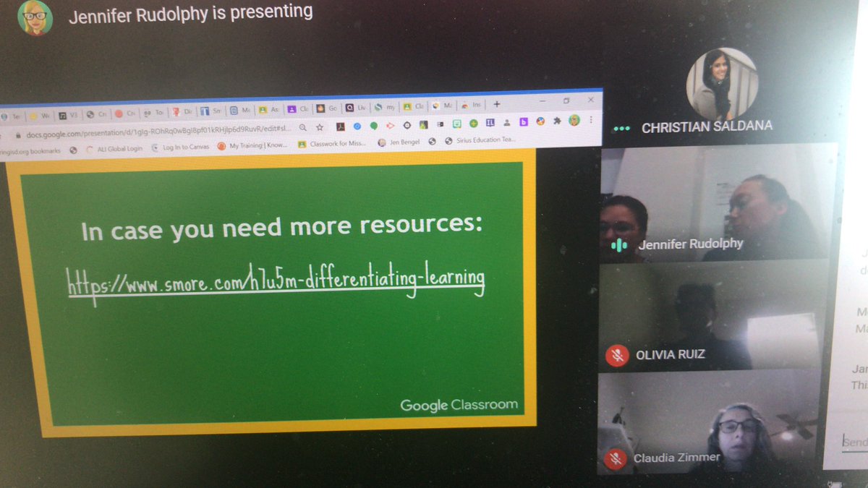868x488 pixels.
Task: Click the bookmark star in address bar
Action: [320, 127]
